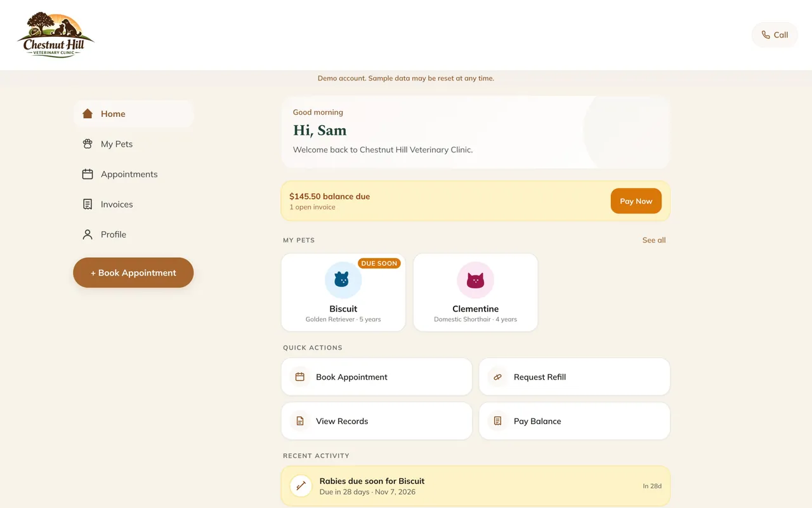Click the phone icon in Call button
Image resolution: width=812 pixels, height=508 pixels.
[x=766, y=35]
